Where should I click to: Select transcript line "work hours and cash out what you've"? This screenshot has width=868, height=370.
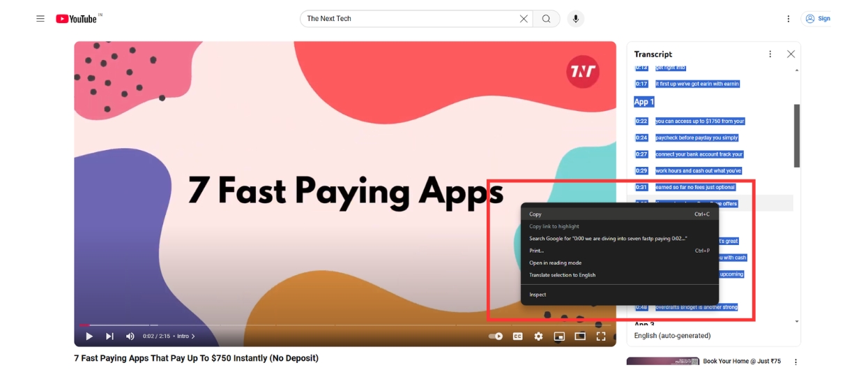(x=699, y=171)
